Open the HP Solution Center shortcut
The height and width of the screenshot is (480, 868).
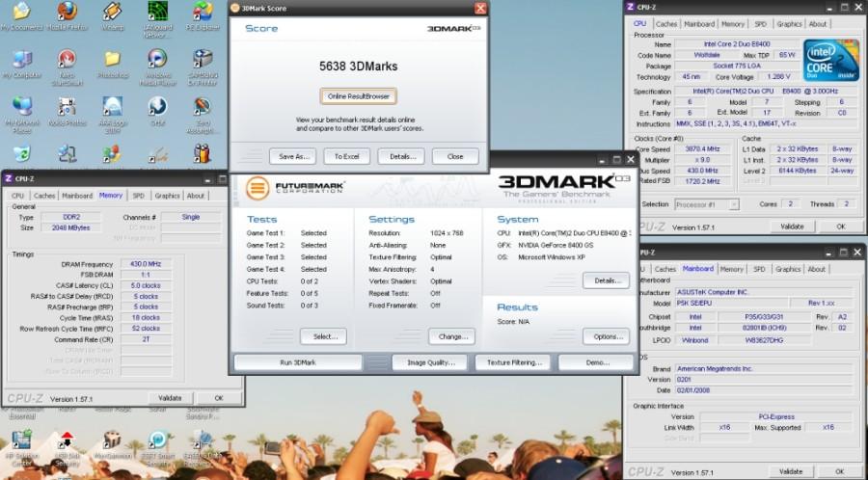[x=21, y=440]
